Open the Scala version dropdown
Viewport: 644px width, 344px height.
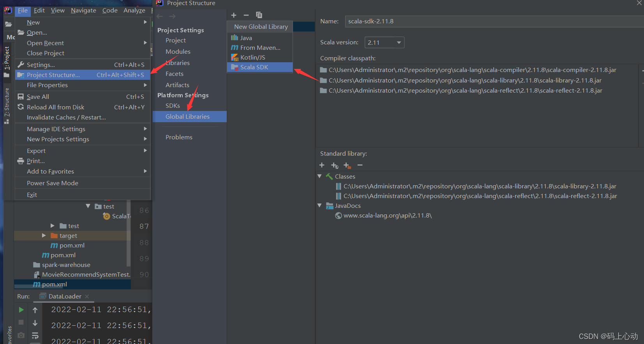point(384,42)
